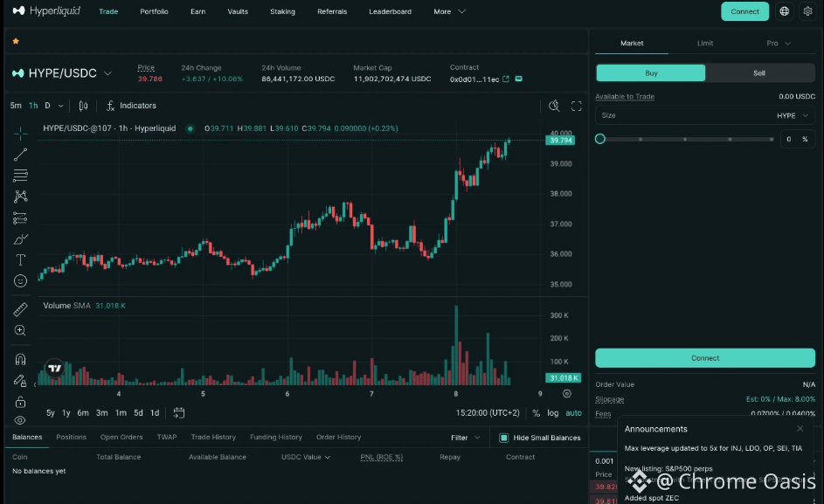Click the top-right Connect button

click(x=744, y=11)
